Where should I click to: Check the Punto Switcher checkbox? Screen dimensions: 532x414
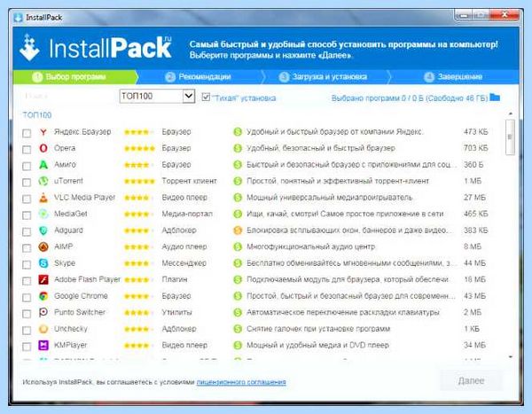coord(27,314)
